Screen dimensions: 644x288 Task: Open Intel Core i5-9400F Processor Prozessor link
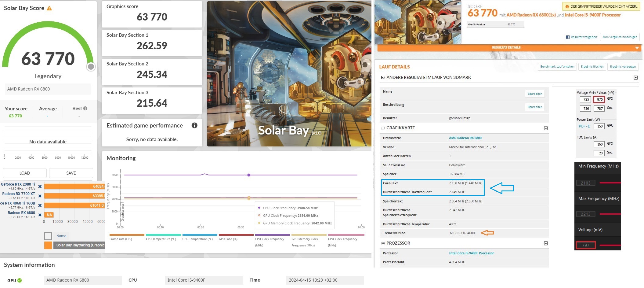tap(471, 253)
